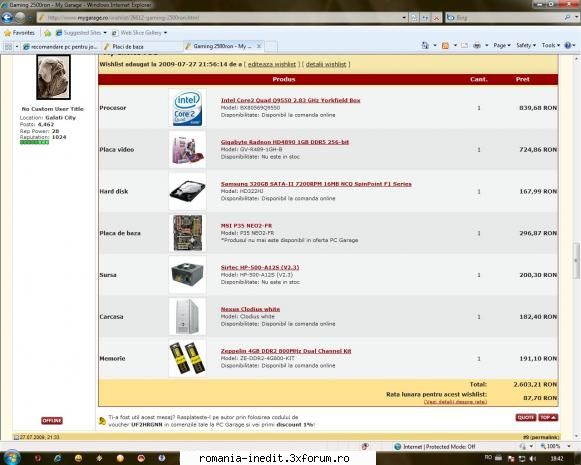581x465 pixels.
Task: Click the volume speaker tray icon
Action: point(533,458)
